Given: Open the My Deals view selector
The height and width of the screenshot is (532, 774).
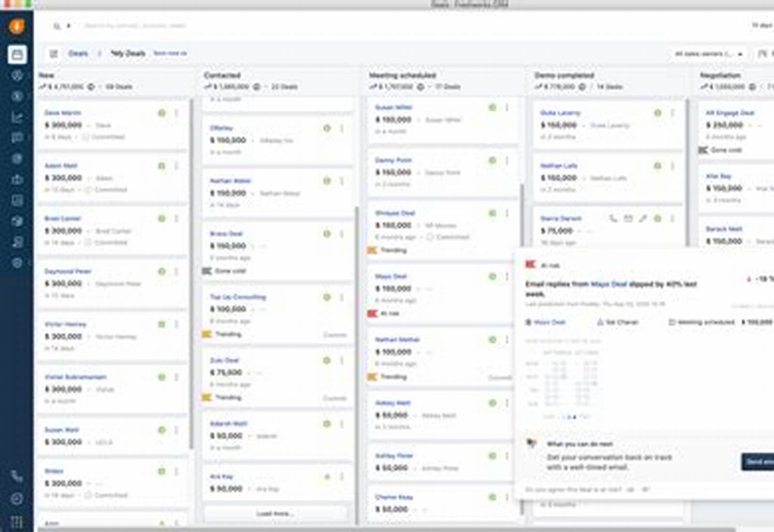Looking at the screenshot, I should tap(128, 53).
